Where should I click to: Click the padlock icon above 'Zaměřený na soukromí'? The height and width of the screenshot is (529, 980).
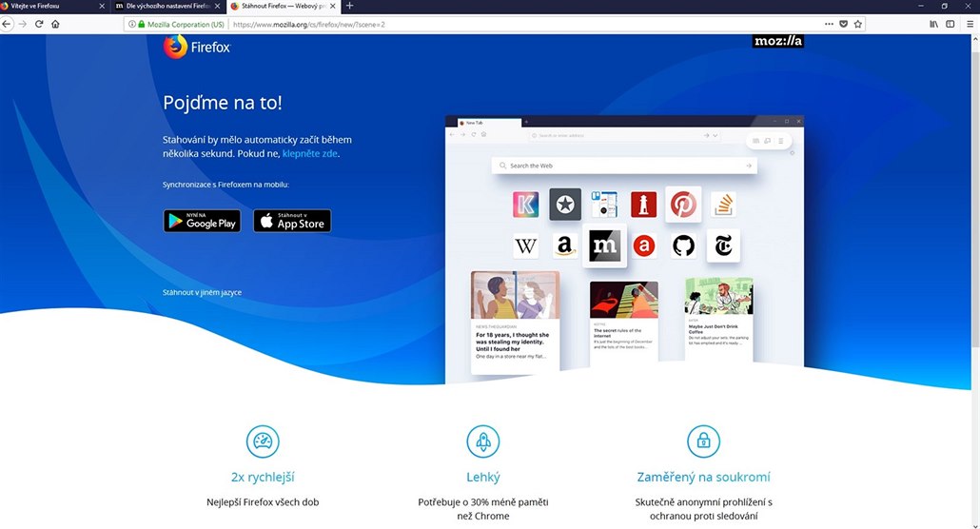click(x=703, y=441)
